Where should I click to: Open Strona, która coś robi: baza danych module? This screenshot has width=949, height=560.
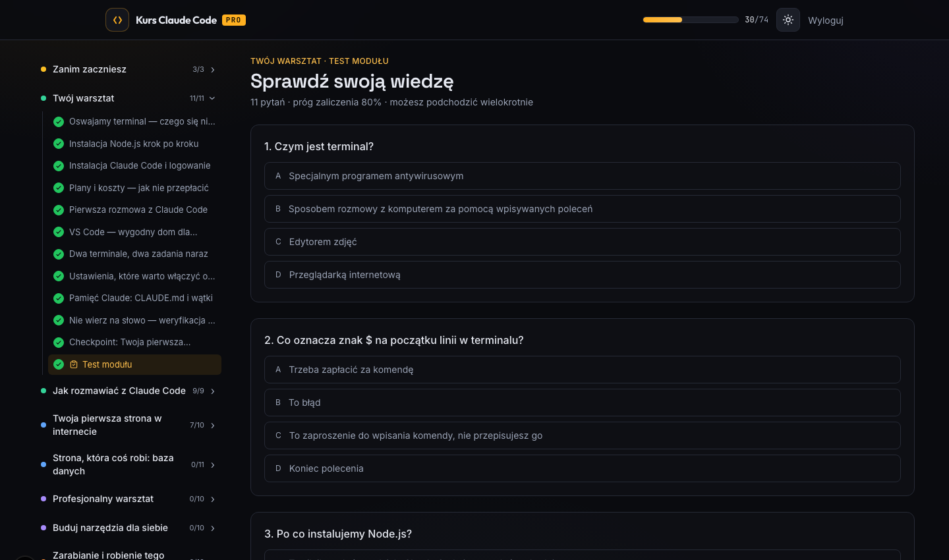(113, 464)
